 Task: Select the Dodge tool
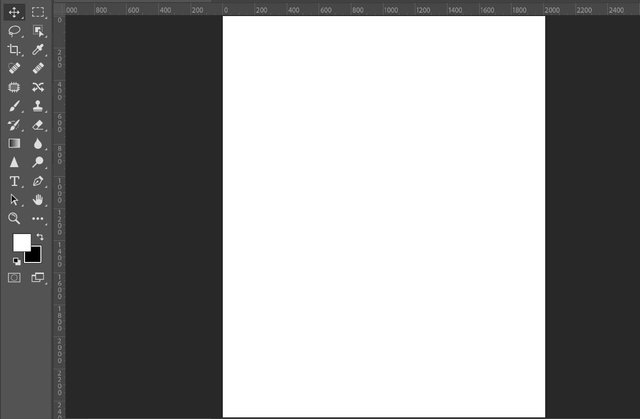(38, 162)
